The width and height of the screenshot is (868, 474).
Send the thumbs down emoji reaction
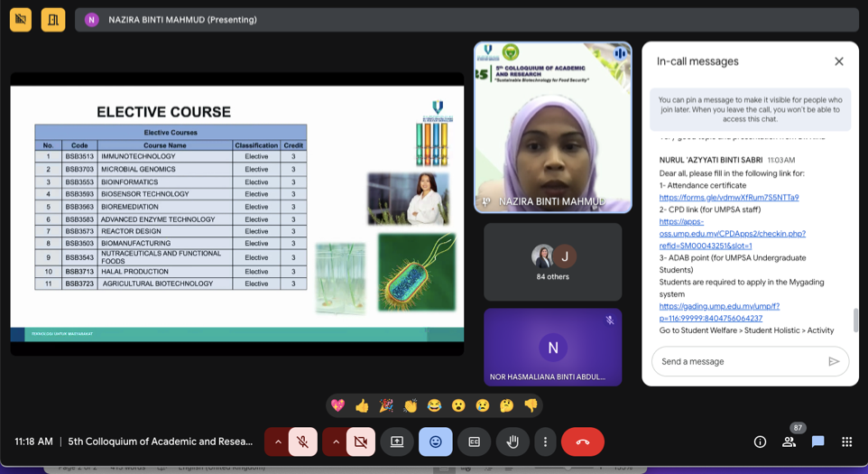[x=531, y=406]
